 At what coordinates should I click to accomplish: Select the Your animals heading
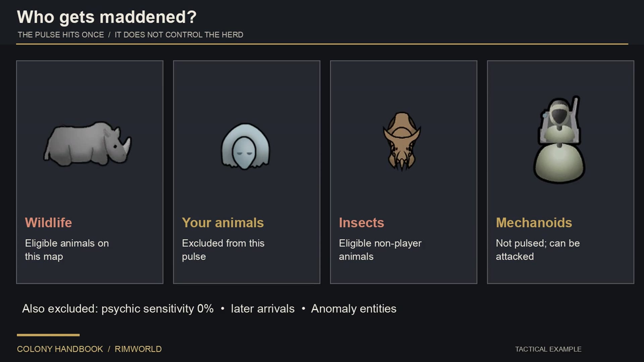tap(223, 223)
